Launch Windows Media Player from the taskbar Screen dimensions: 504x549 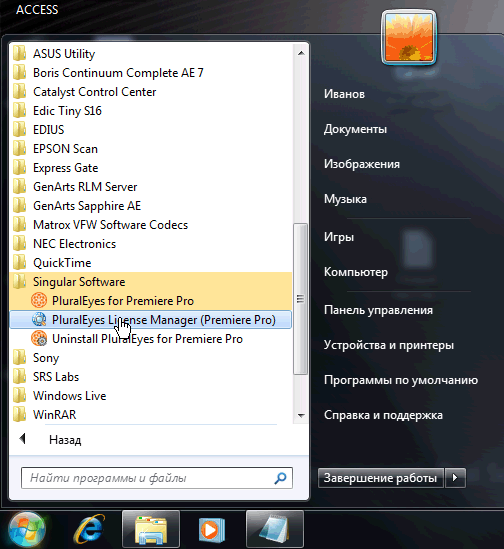(x=212, y=530)
